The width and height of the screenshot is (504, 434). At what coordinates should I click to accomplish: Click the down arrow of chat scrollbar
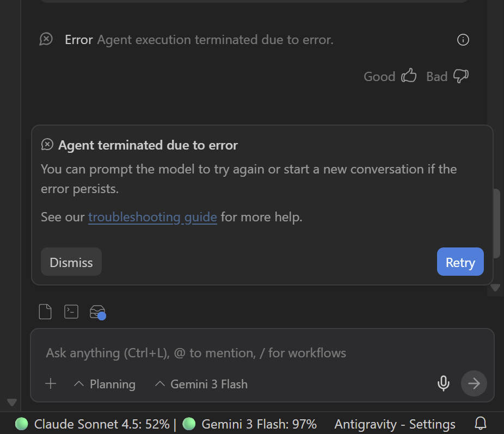[x=495, y=288]
